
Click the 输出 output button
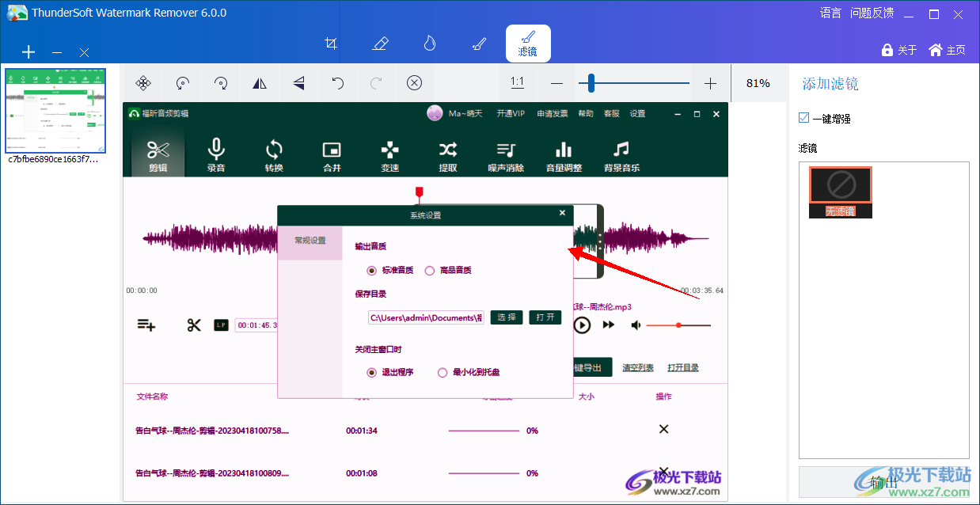coord(883,482)
